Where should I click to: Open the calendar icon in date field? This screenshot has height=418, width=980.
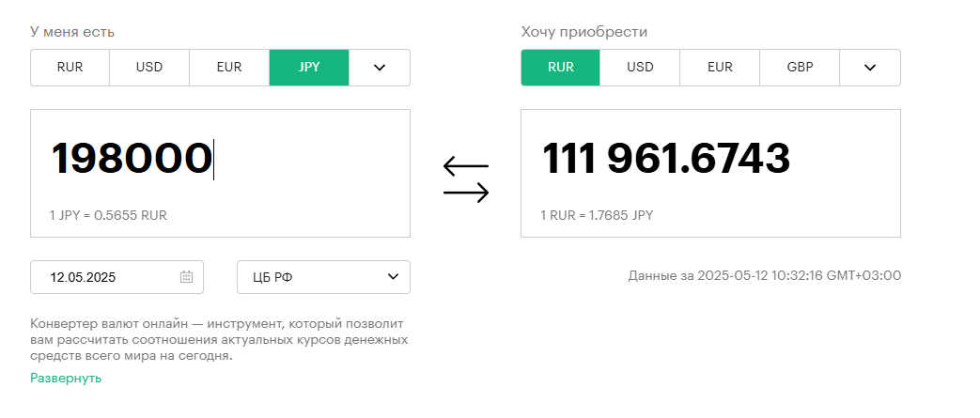tap(186, 277)
